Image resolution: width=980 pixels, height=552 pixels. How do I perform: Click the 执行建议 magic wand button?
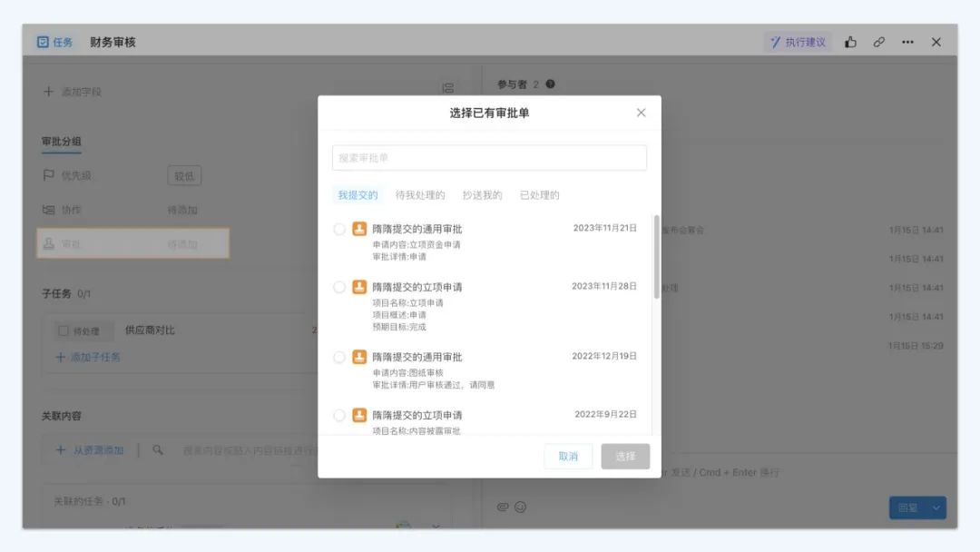tap(798, 42)
